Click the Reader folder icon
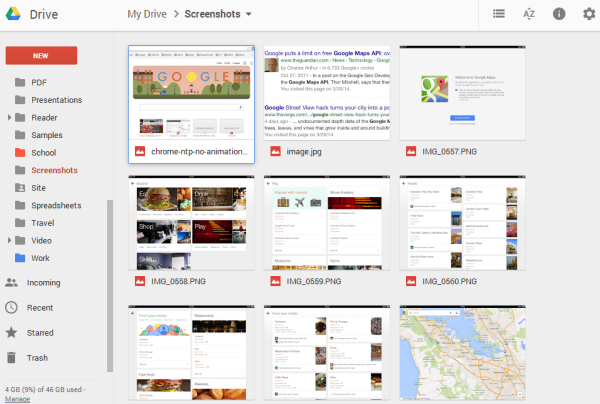Image resolution: width=600 pixels, height=404 pixels. pos(20,117)
